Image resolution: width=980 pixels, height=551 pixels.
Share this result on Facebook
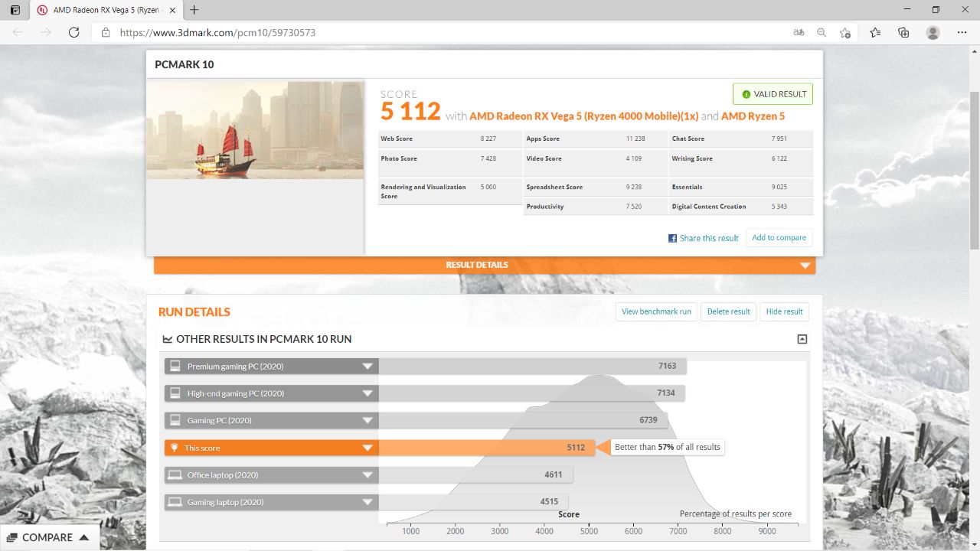[x=704, y=238]
